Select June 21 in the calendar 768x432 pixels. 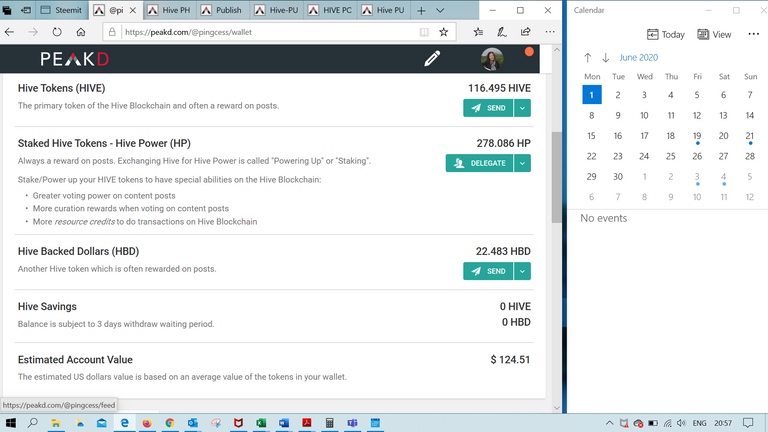point(749,136)
